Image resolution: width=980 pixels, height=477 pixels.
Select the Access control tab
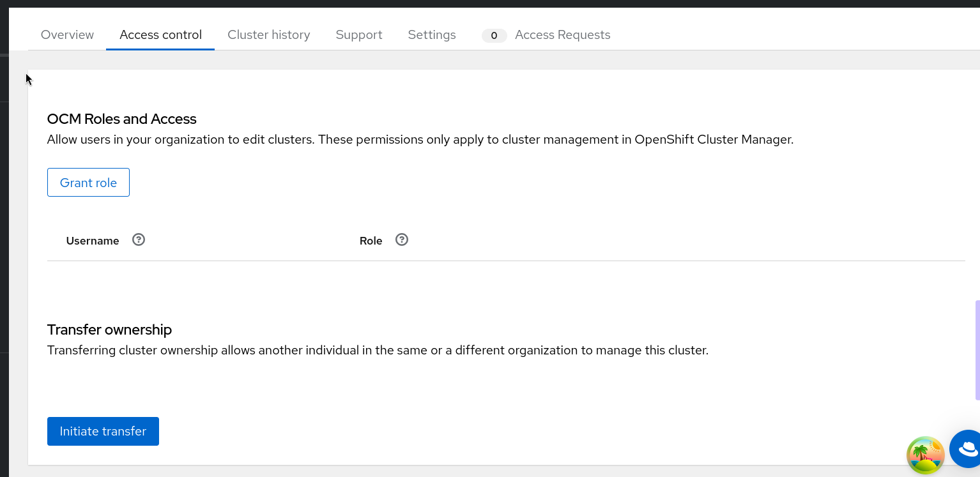160,35
